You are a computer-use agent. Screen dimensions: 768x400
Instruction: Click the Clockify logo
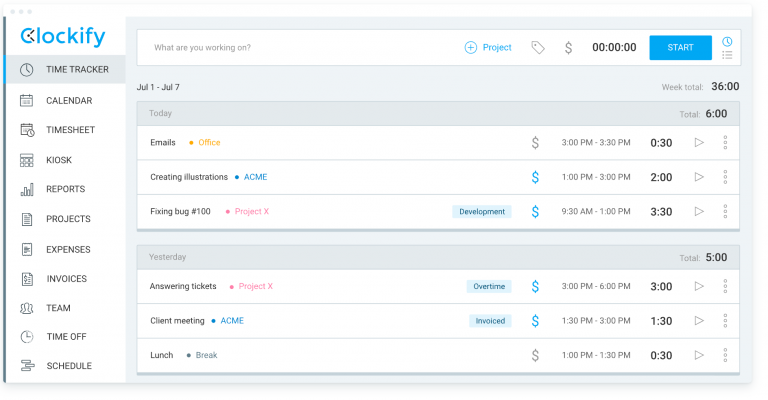(62, 37)
